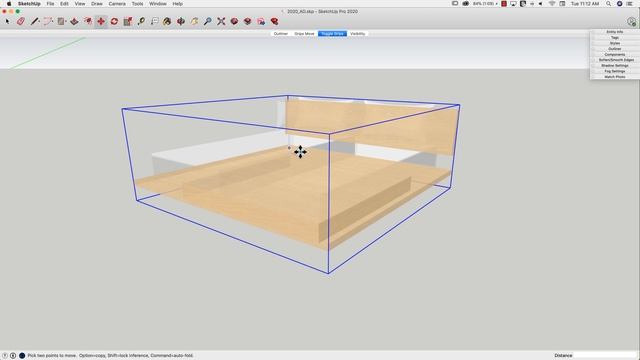The image size is (640, 360).
Task: Pick the Eraser tool
Action: [21, 21]
